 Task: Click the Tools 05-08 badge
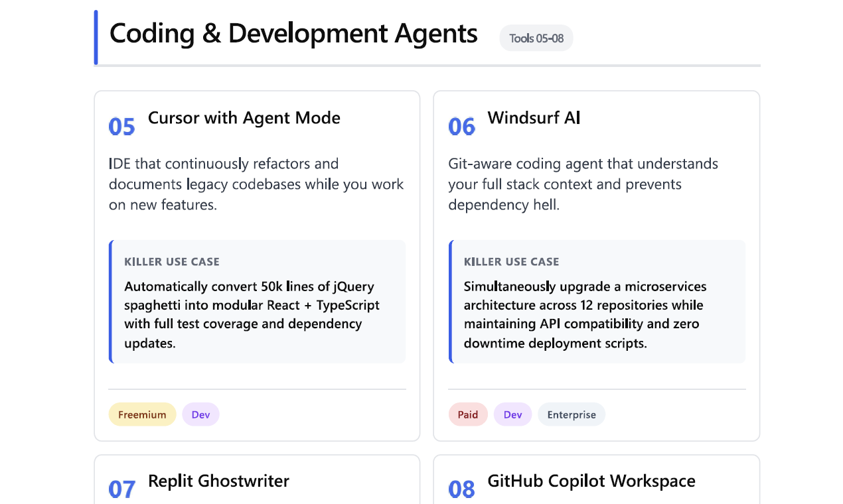(536, 38)
